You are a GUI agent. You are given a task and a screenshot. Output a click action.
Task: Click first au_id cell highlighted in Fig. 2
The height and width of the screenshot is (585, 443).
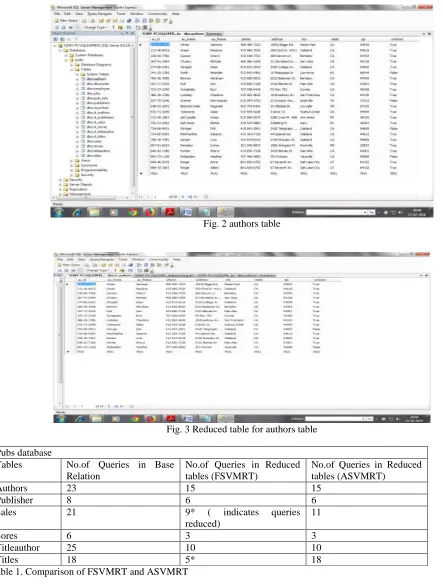tap(160, 45)
